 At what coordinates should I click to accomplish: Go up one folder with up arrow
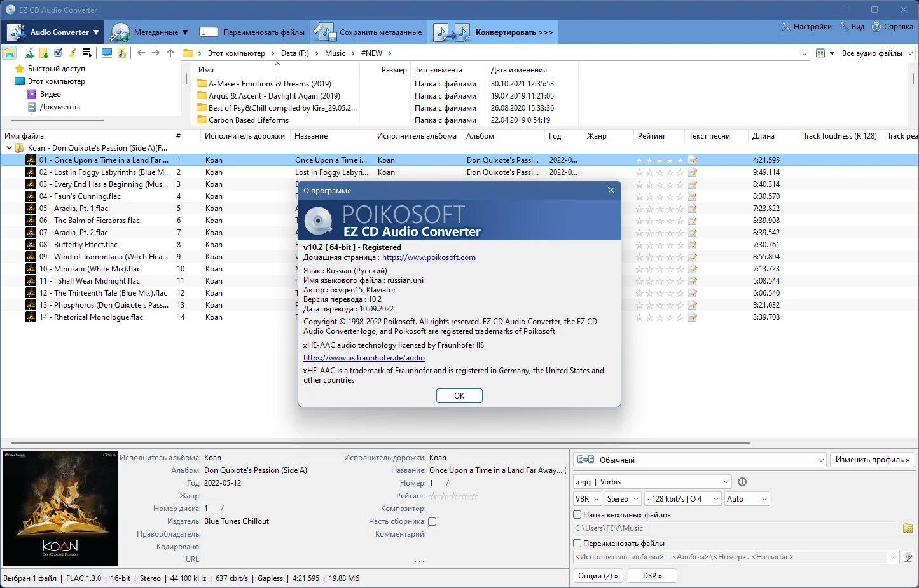[x=170, y=53]
